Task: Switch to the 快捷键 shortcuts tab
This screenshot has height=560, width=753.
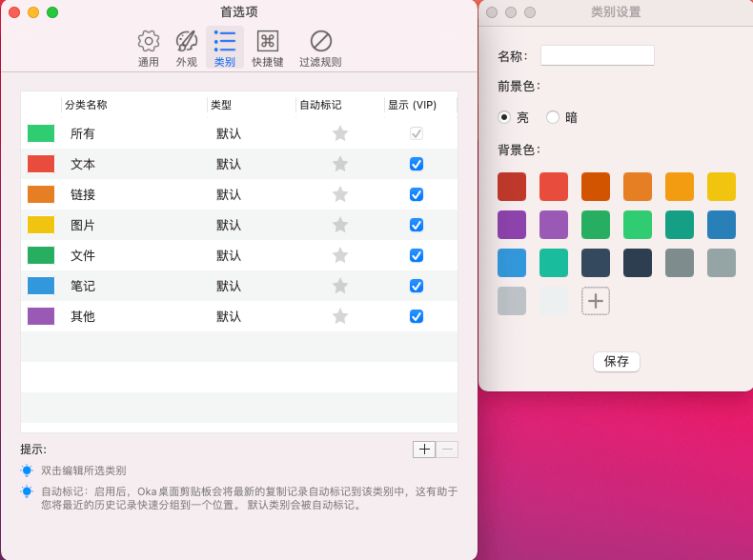Action: (x=268, y=48)
